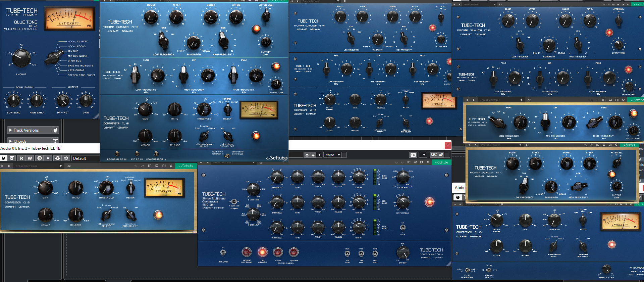The height and width of the screenshot is (282, 644).
Task: Open settings gear above right ME 1B plugin
Action: click(624, 100)
